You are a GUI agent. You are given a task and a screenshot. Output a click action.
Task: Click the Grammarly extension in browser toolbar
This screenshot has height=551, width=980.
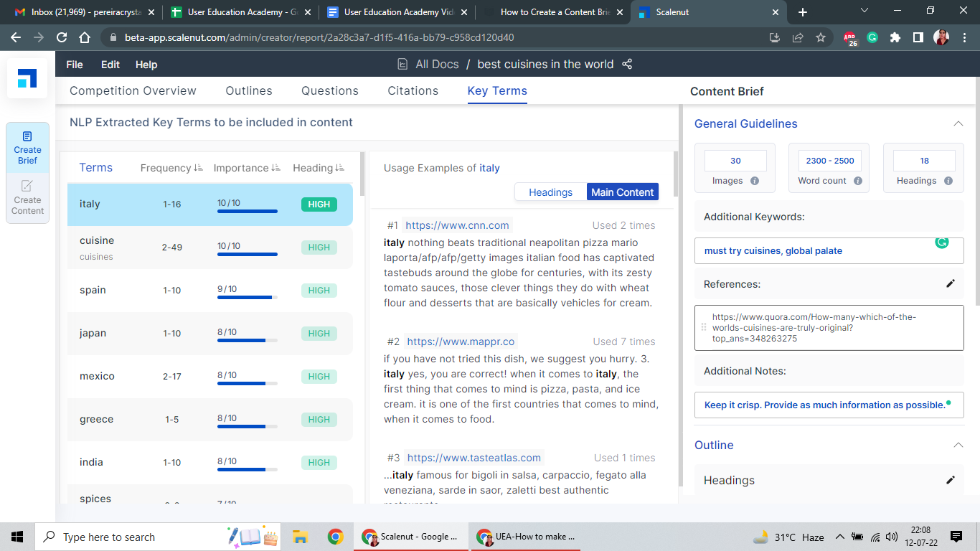coord(872,37)
